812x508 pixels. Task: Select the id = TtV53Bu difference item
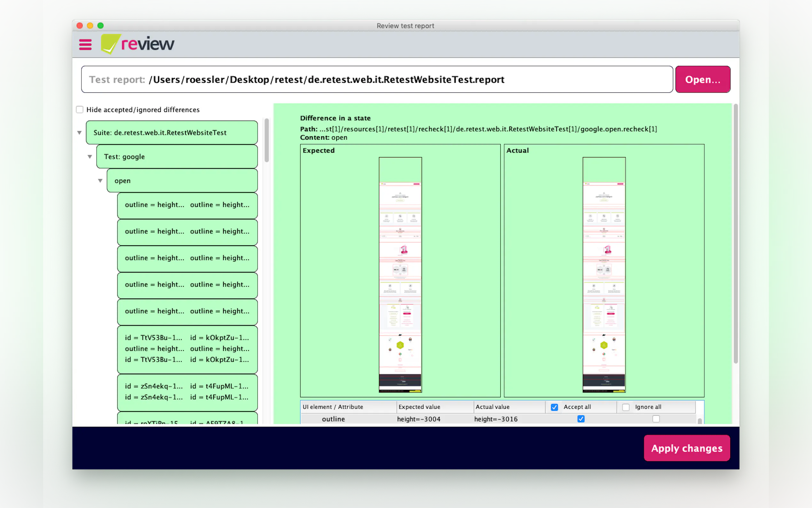[x=187, y=349]
